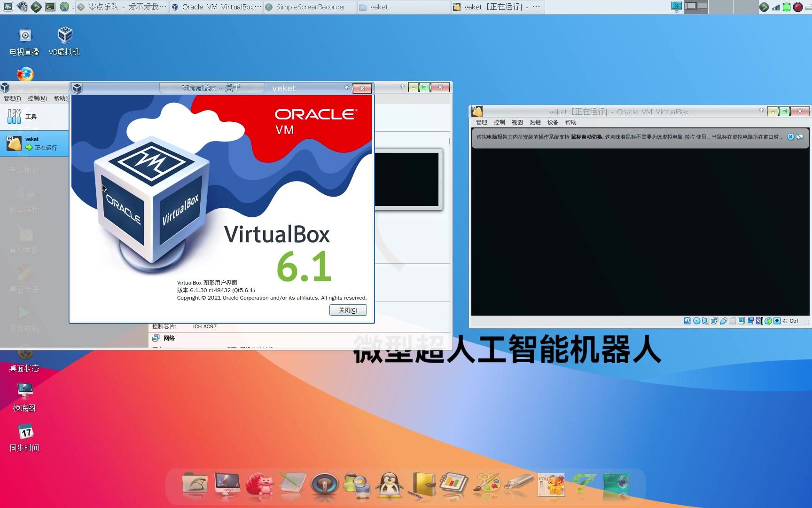Open 控制 menu in the veket VM window
This screenshot has height=508, width=812.
click(x=499, y=122)
